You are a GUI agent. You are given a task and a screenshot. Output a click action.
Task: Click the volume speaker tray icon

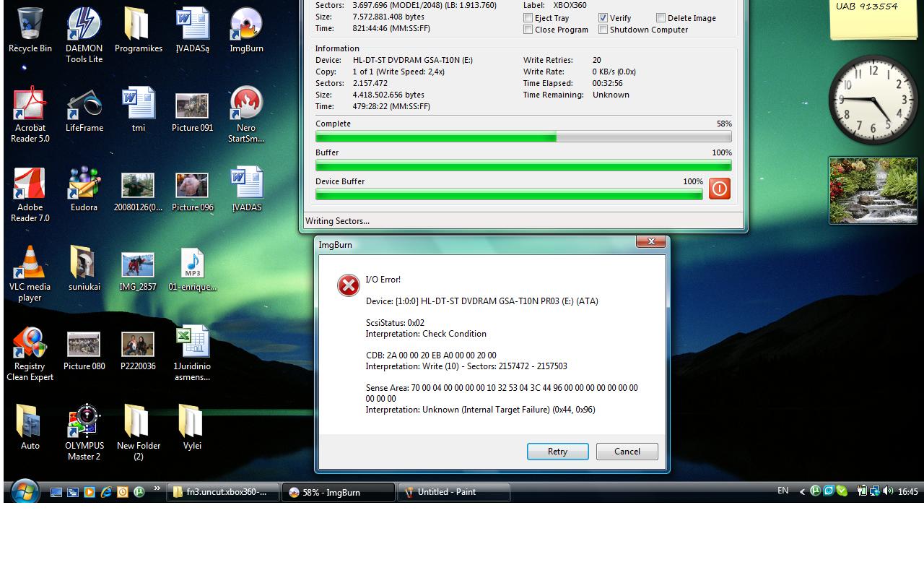pos(888,491)
